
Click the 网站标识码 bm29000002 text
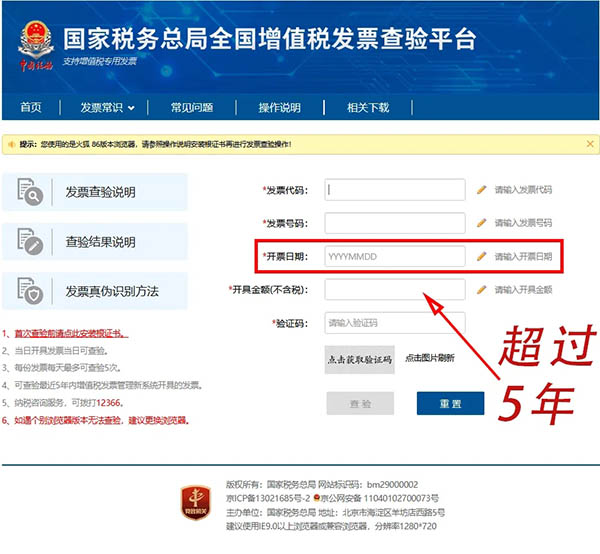click(368, 485)
